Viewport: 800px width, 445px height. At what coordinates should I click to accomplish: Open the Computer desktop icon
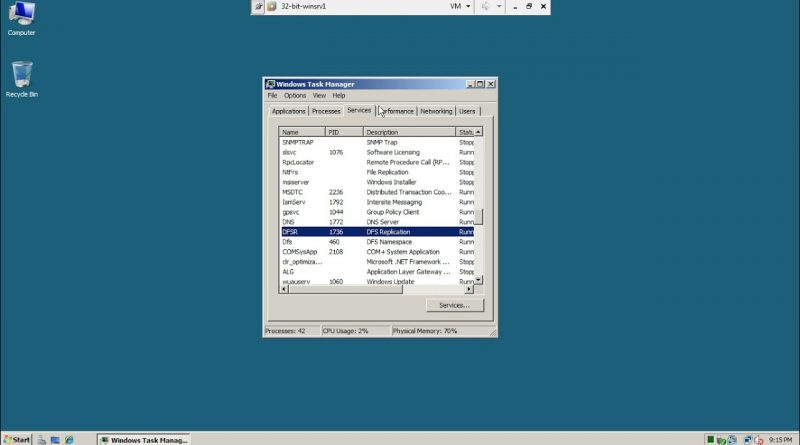[21, 18]
